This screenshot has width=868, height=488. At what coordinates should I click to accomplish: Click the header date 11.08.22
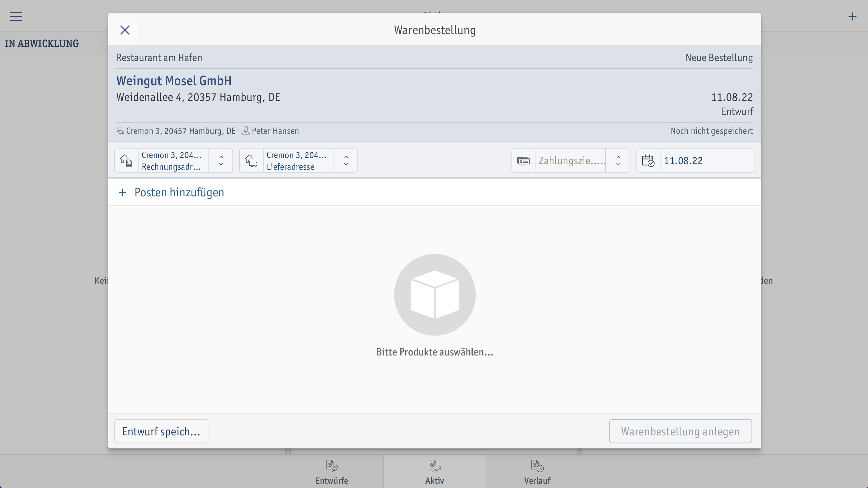coord(732,97)
